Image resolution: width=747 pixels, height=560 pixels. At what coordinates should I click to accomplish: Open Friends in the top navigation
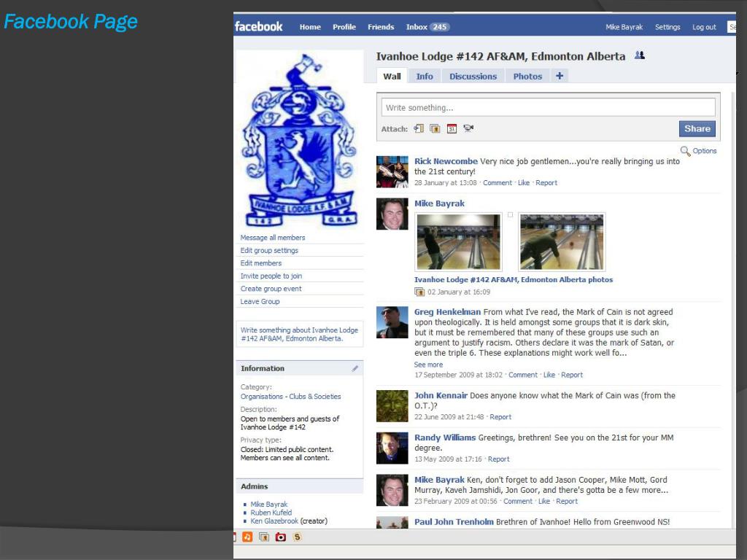coord(381,27)
